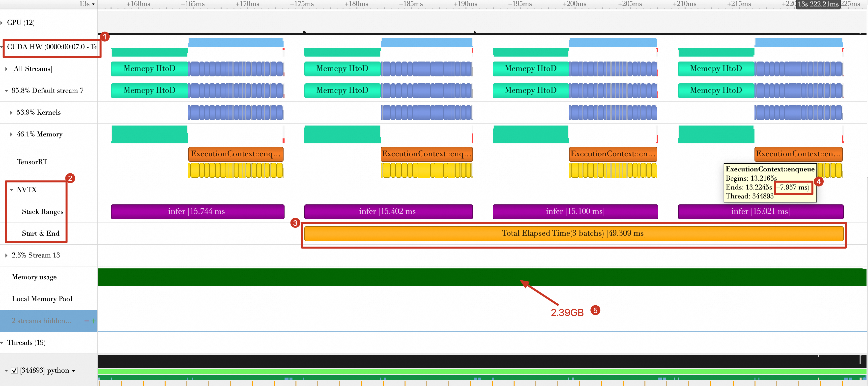Image resolution: width=868 pixels, height=386 pixels.
Task: Select the '2 streams hidden...' row
Action: coord(49,321)
